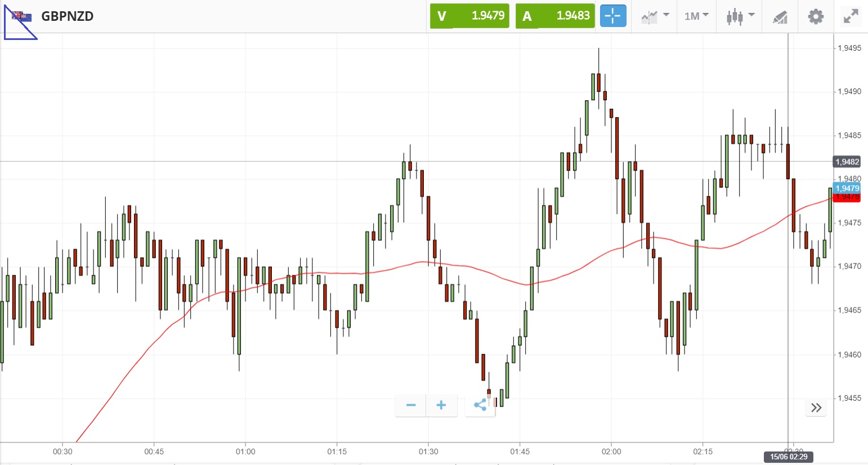Click the 15/06 02:29 time marker

tap(789, 457)
